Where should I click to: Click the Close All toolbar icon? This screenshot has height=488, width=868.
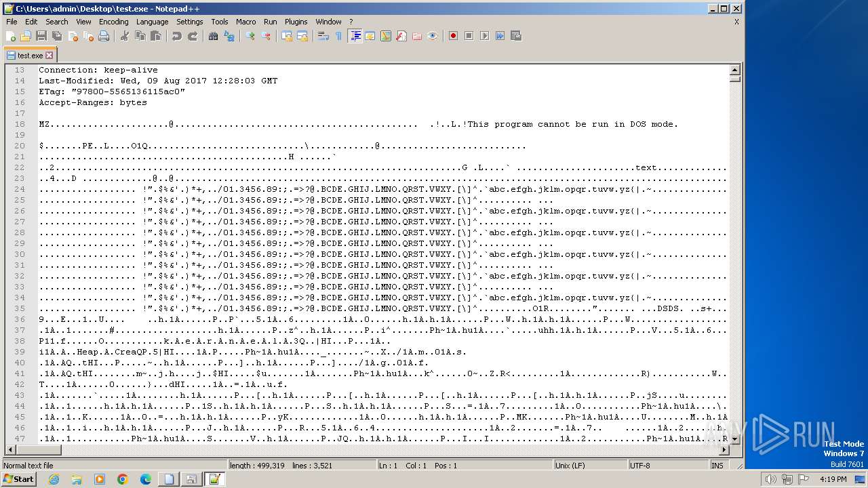tap(88, 36)
